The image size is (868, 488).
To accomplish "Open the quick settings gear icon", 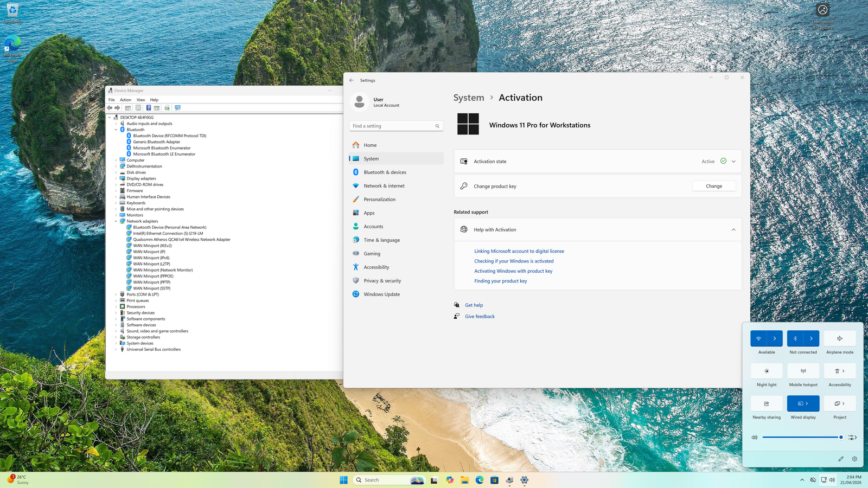I will coord(854,459).
